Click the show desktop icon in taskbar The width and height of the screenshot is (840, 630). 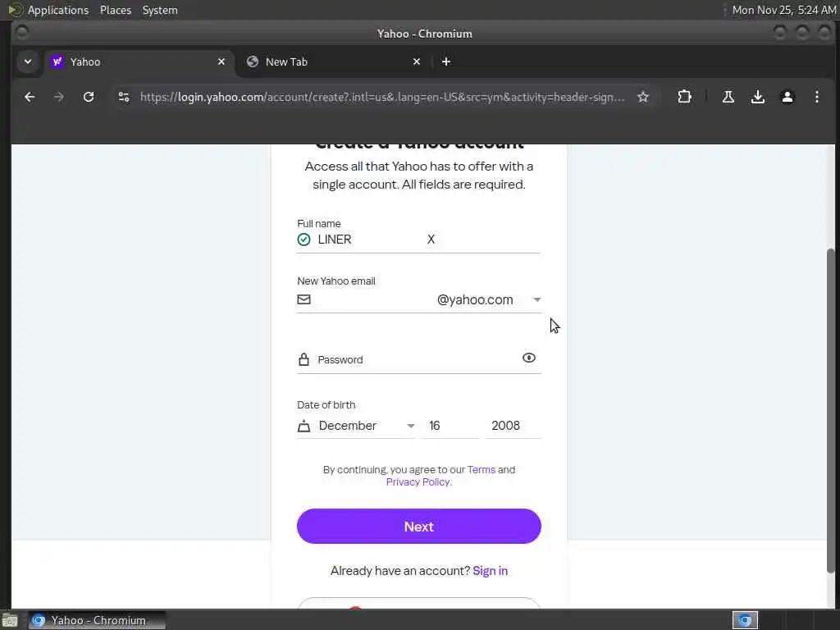[x=10, y=620]
